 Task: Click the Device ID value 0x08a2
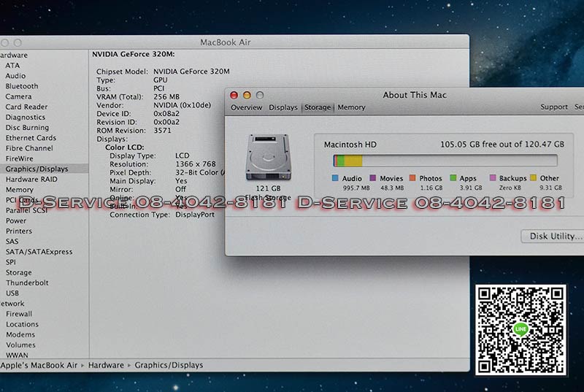(x=166, y=114)
